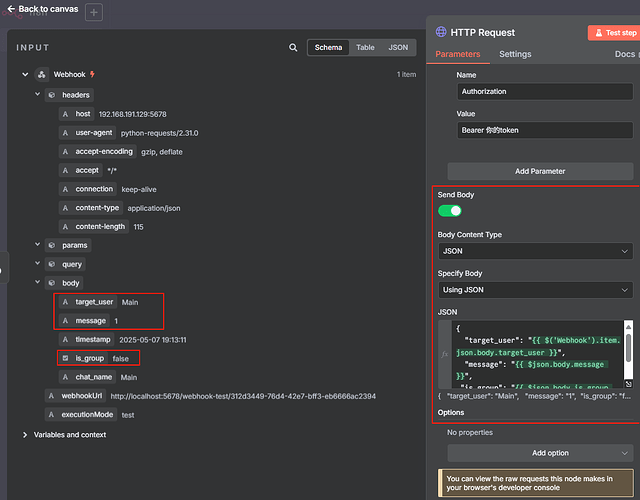
Task: Open the search icon in the Input panel
Action: (x=293, y=48)
